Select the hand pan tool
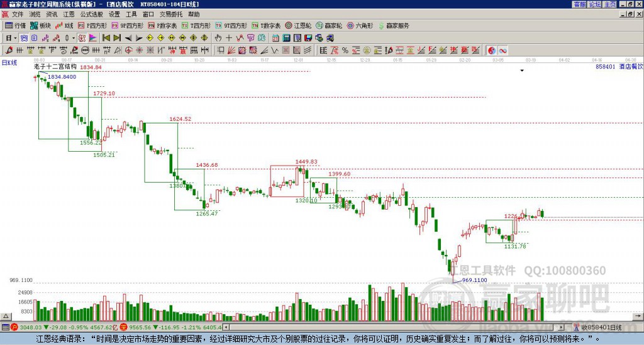The image size is (644, 345). point(218,38)
